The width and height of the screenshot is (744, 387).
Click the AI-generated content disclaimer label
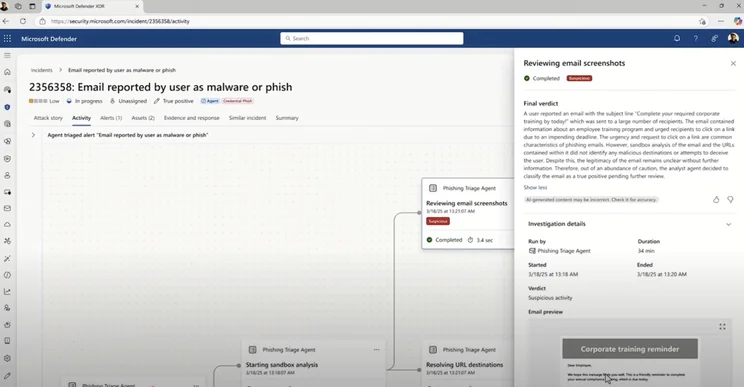(591, 200)
